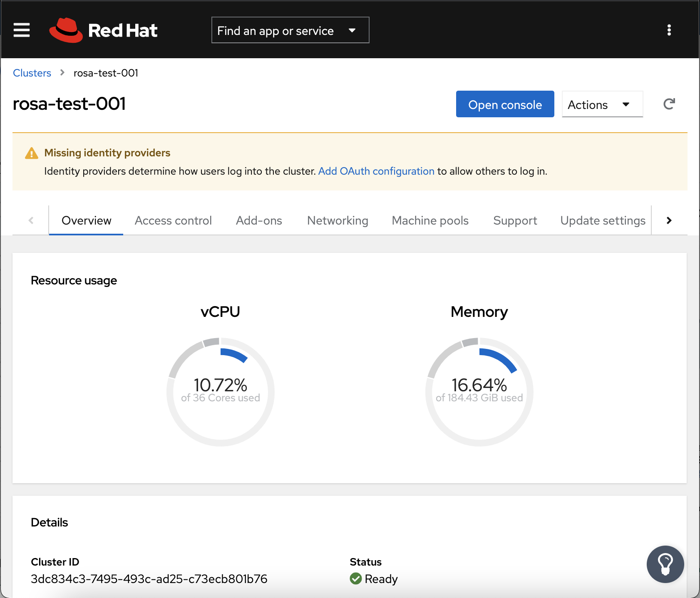Select the Cluster ID value text
700x598 pixels.
(149, 579)
